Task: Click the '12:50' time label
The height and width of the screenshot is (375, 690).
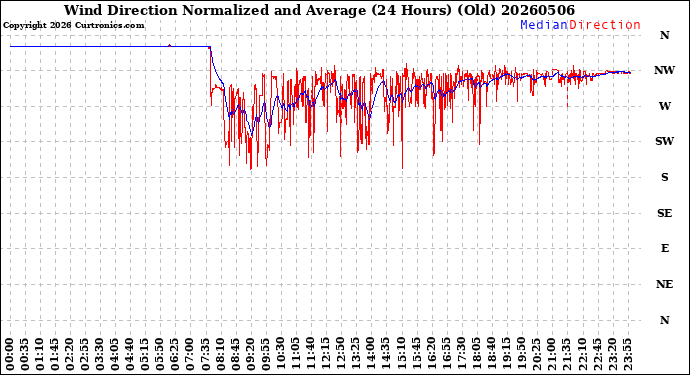Action: [341, 355]
